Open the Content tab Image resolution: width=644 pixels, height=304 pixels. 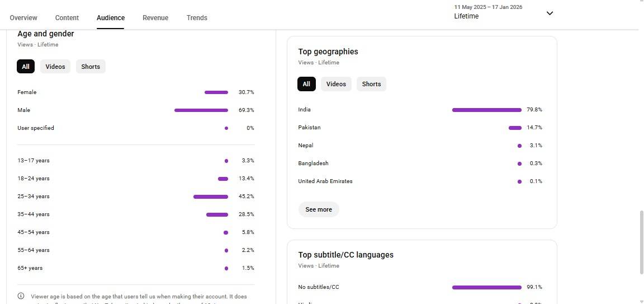pyautogui.click(x=67, y=18)
